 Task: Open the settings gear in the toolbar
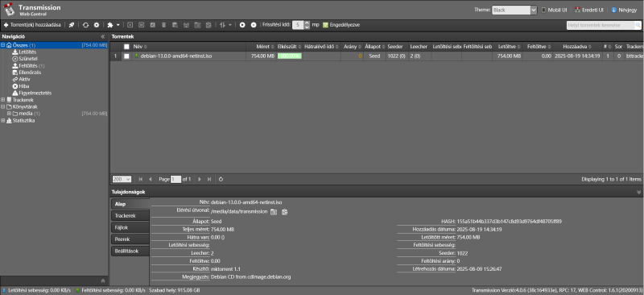point(97,25)
